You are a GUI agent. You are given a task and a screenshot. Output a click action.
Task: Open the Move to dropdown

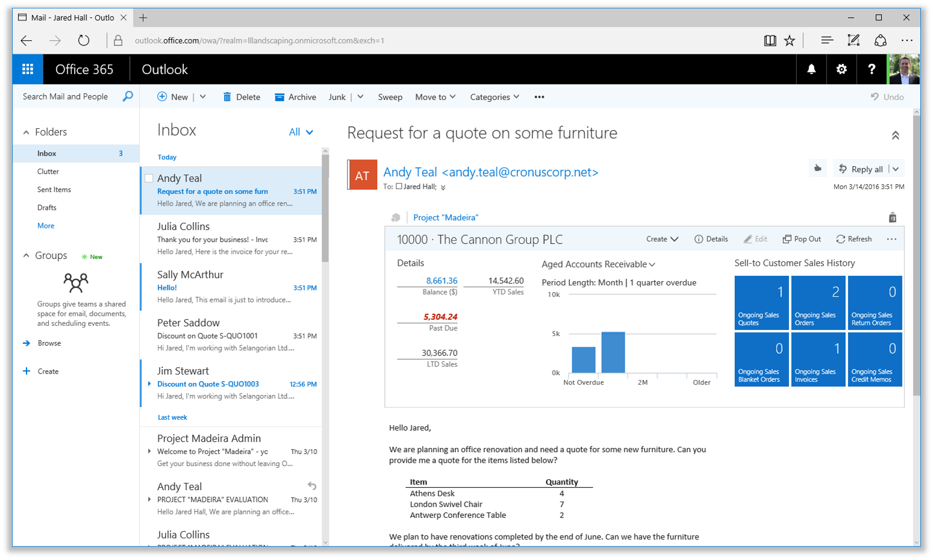coord(435,97)
